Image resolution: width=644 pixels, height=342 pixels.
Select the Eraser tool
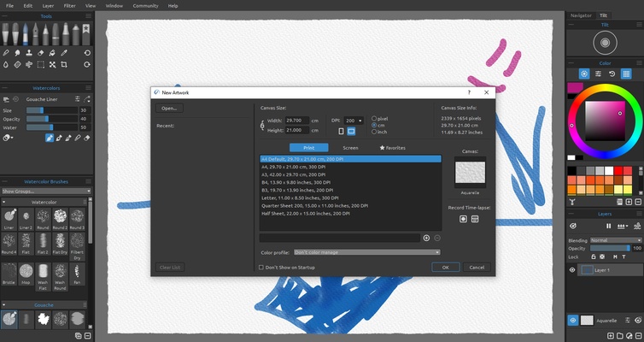[40, 53]
